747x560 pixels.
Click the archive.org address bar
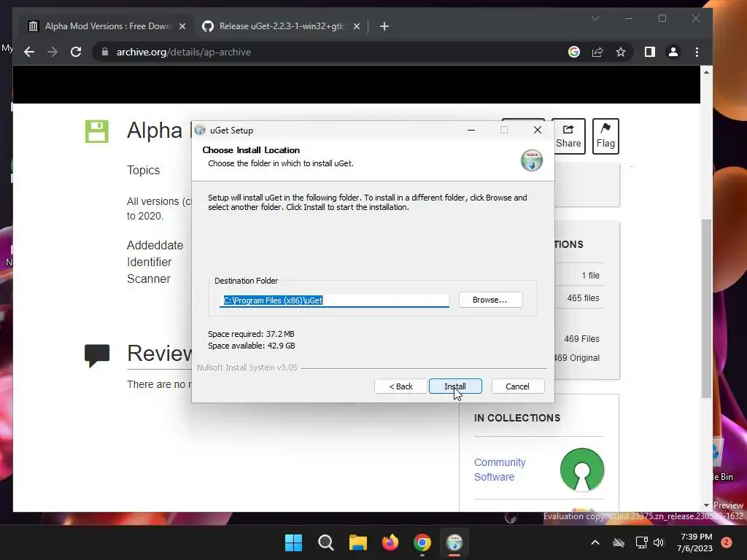click(333, 52)
